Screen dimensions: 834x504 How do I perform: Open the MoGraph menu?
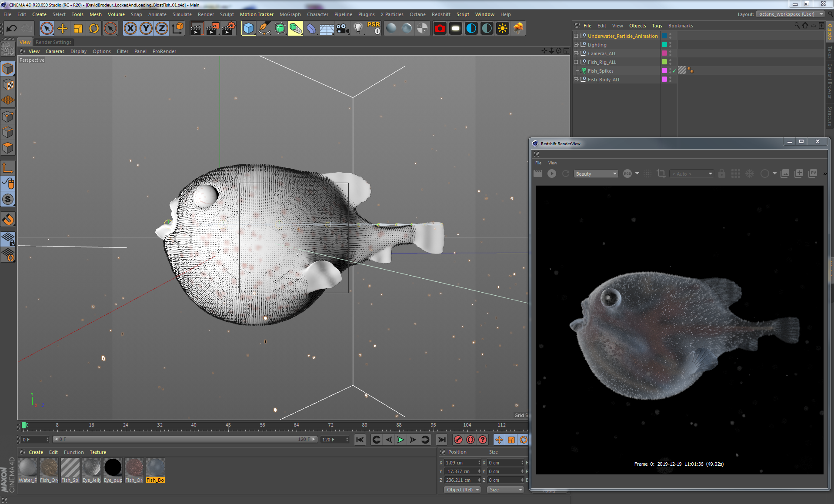290,14
